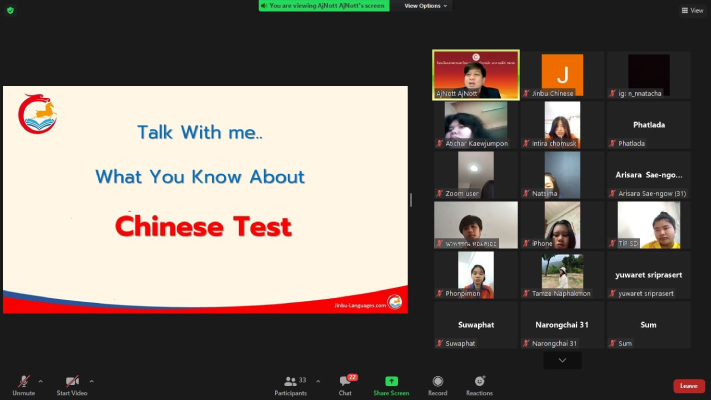Expand audio options arrow beside Unmute
This screenshot has width=711, height=400.
[41, 380]
